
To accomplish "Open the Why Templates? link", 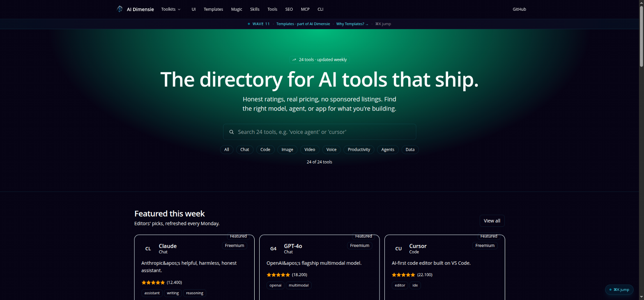I will click(352, 24).
